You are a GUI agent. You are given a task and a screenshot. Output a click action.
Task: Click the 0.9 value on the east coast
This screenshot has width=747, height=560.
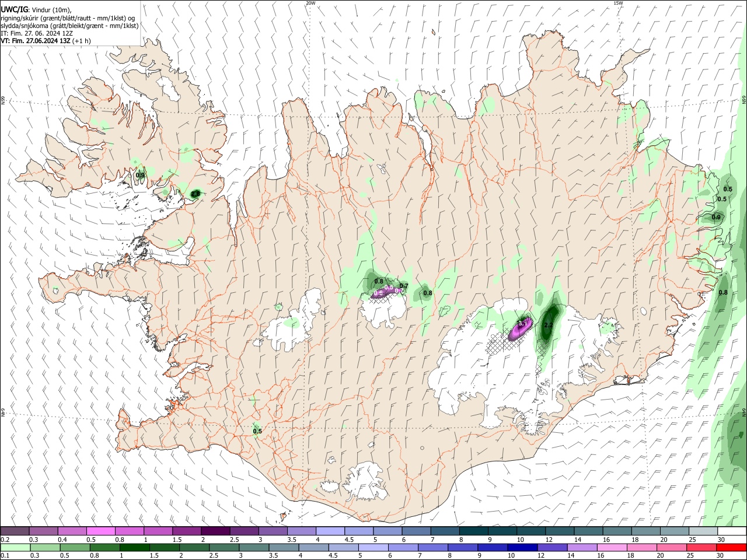[x=716, y=217]
